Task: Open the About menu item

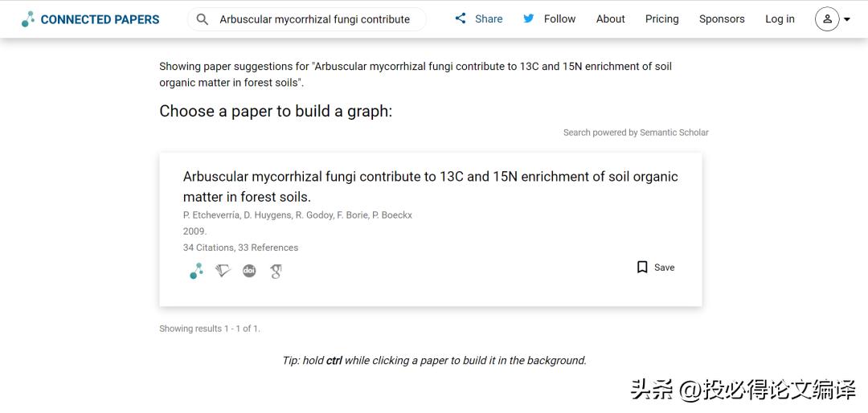Action: pos(611,18)
